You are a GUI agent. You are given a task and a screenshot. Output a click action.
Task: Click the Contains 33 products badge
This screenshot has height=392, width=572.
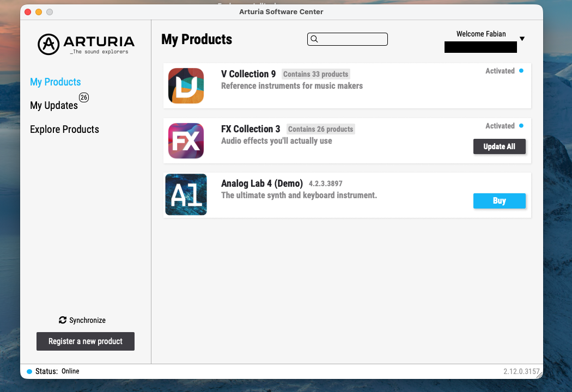point(316,74)
